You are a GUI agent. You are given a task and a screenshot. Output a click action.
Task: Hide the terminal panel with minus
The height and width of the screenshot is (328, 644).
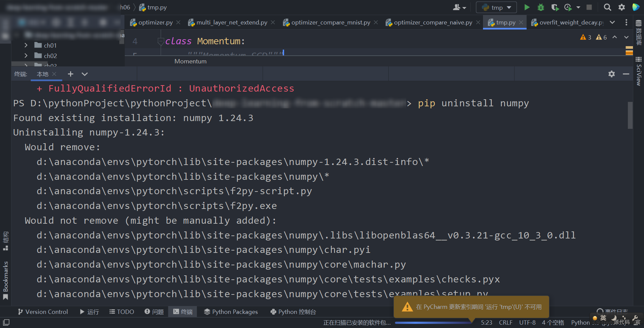point(626,74)
